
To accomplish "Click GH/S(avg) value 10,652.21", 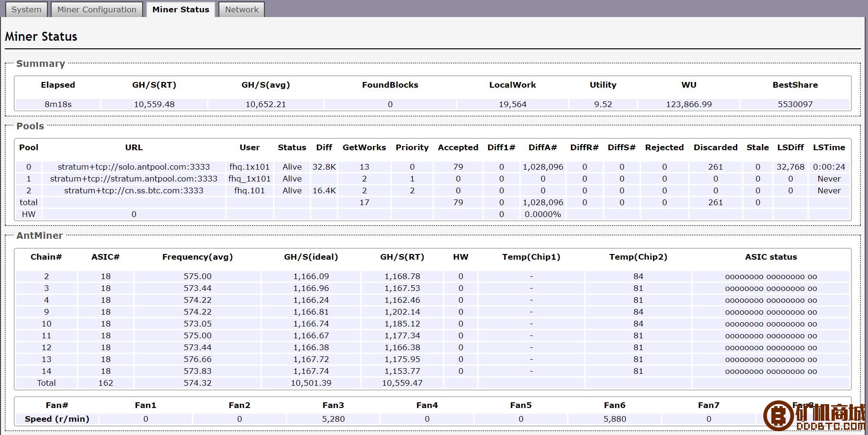I will point(266,104).
